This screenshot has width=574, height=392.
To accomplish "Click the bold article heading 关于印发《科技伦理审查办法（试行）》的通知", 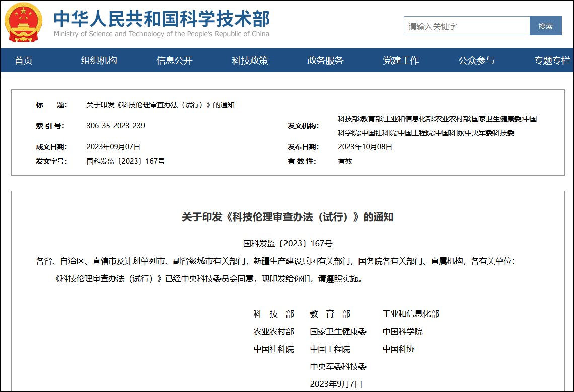I will [x=288, y=217].
